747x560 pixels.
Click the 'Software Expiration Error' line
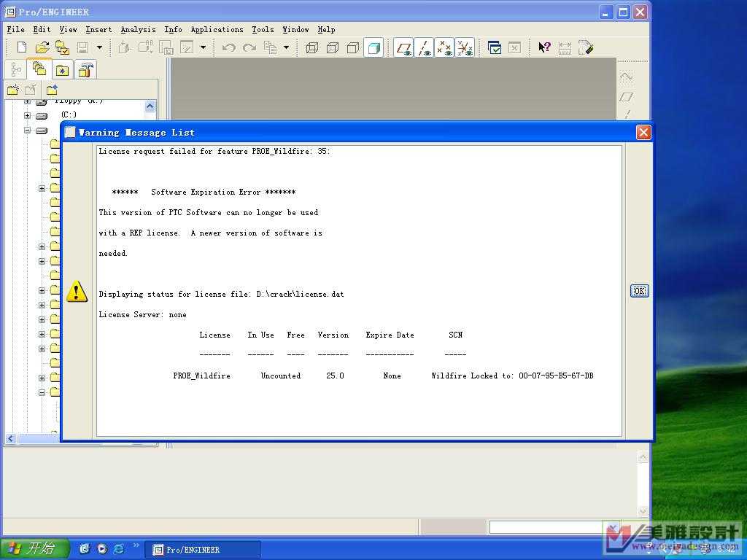tap(204, 192)
